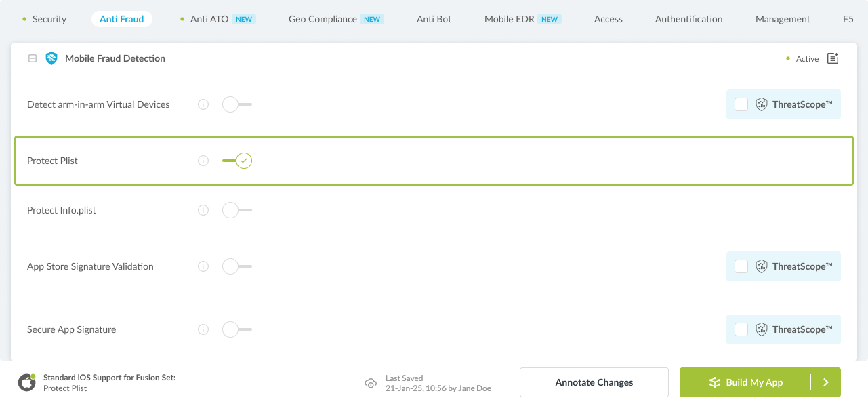Check ThreatScope box for Detect arm-in-arm Virtual Devices
The height and width of the screenshot is (404, 868).
pyautogui.click(x=741, y=104)
